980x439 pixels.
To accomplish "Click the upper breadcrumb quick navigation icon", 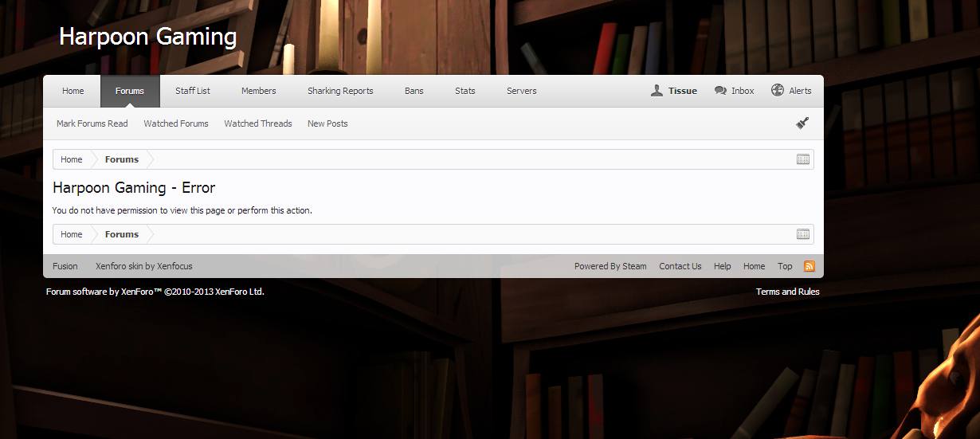I will pos(802,159).
